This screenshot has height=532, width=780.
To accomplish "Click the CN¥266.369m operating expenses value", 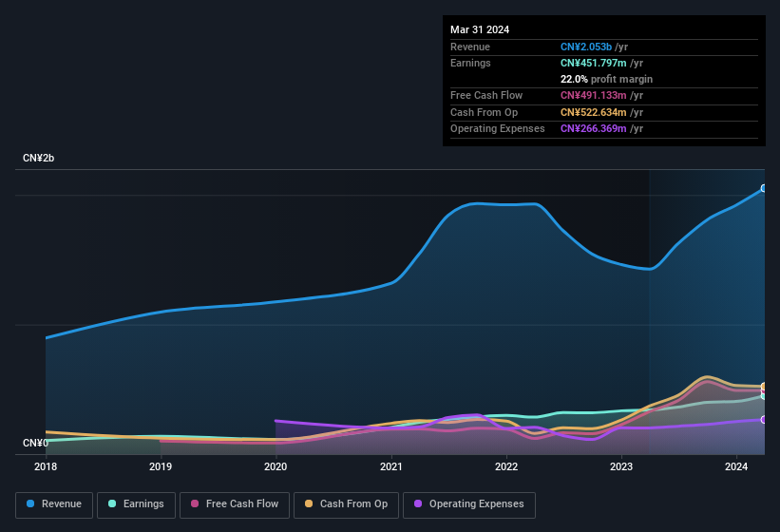I will [594, 129].
